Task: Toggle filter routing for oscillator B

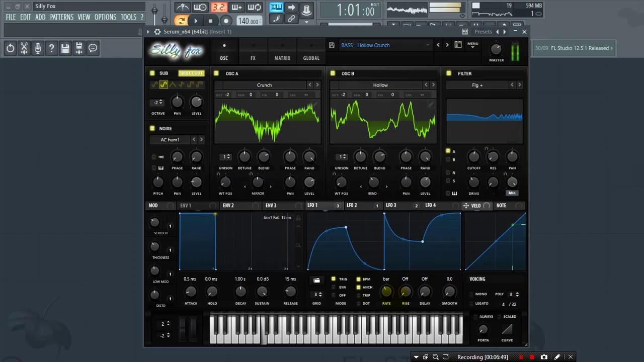Action: pyautogui.click(x=448, y=159)
